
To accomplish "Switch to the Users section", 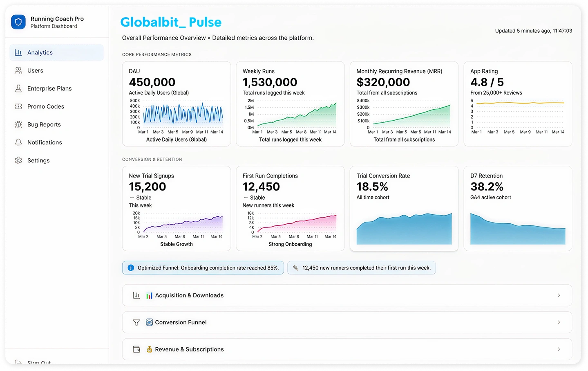I will 35,70.
